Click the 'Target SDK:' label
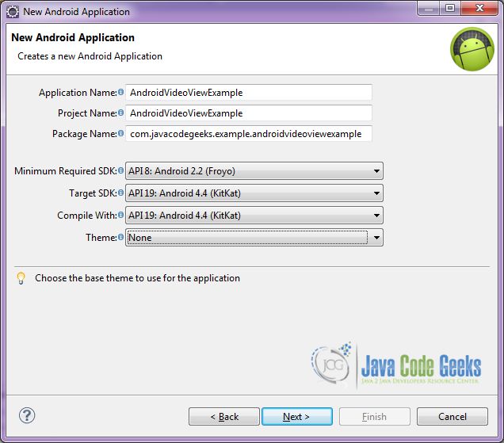 click(x=94, y=193)
